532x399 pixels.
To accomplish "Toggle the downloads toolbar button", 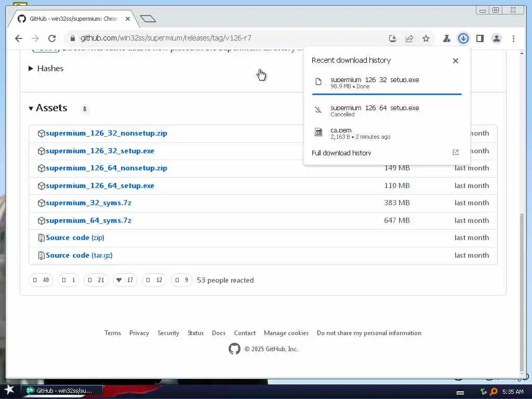I will [x=463, y=38].
